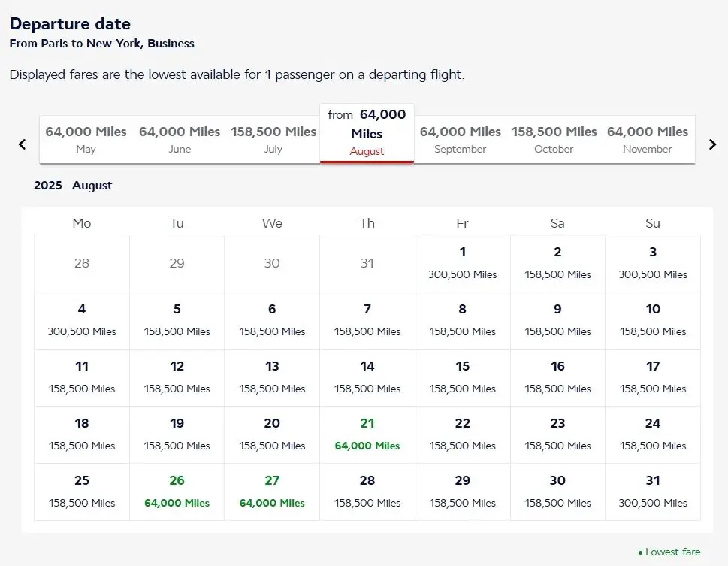
Task: Select August 14 departure date
Action: [367, 377]
